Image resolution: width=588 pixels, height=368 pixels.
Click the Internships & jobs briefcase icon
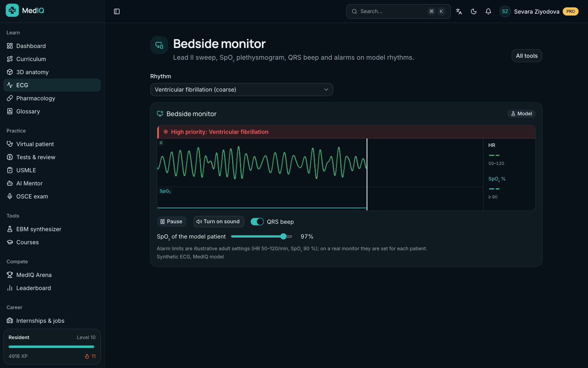(10, 321)
